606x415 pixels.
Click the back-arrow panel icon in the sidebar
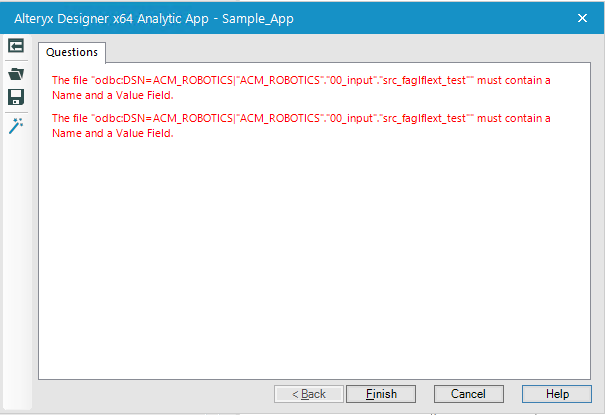click(16, 46)
